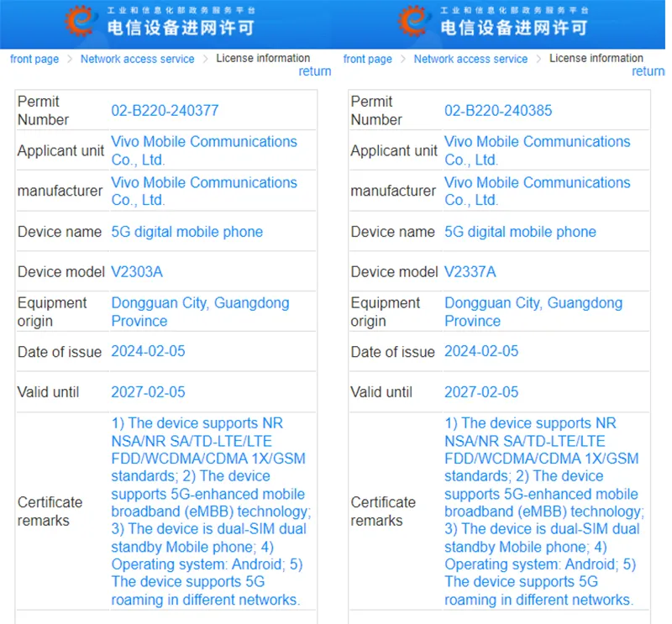Click the right header title 电信设备进网许可
This screenshot has width=672, height=624.
point(514,28)
